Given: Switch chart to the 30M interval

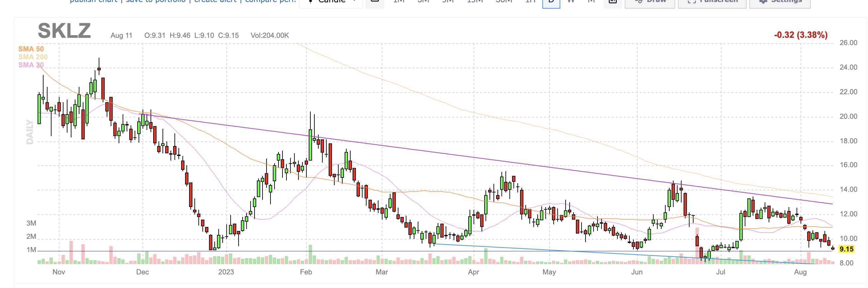Looking at the screenshot, I should (x=504, y=2).
